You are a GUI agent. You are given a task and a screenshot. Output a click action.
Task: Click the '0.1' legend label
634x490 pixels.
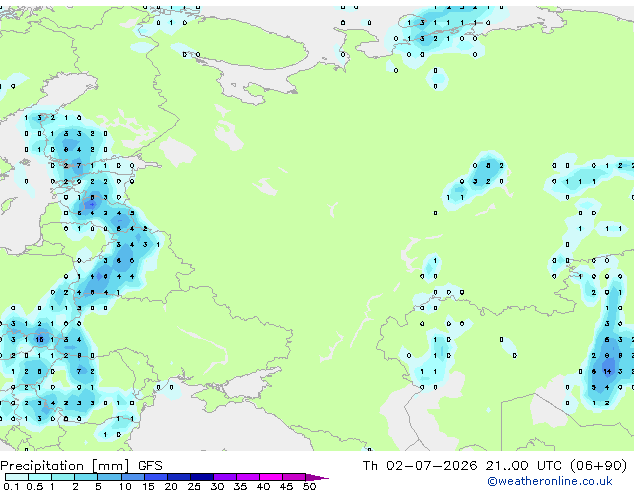click(11, 486)
